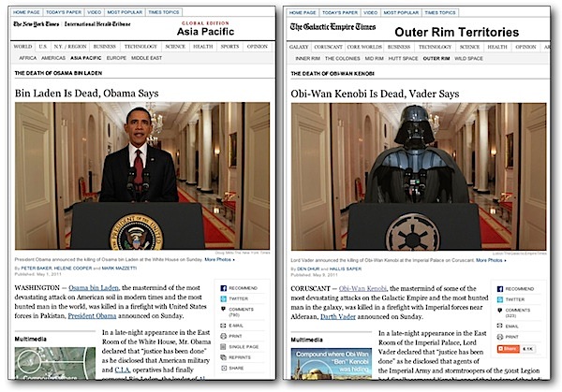Select the GALAXY section
Screen dimensions: 562x392
coord(299,47)
